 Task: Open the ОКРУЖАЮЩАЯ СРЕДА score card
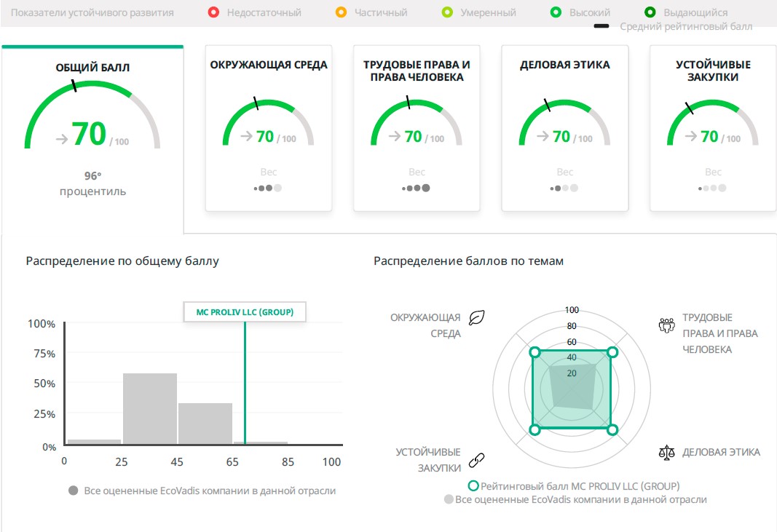[x=268, y=127]
